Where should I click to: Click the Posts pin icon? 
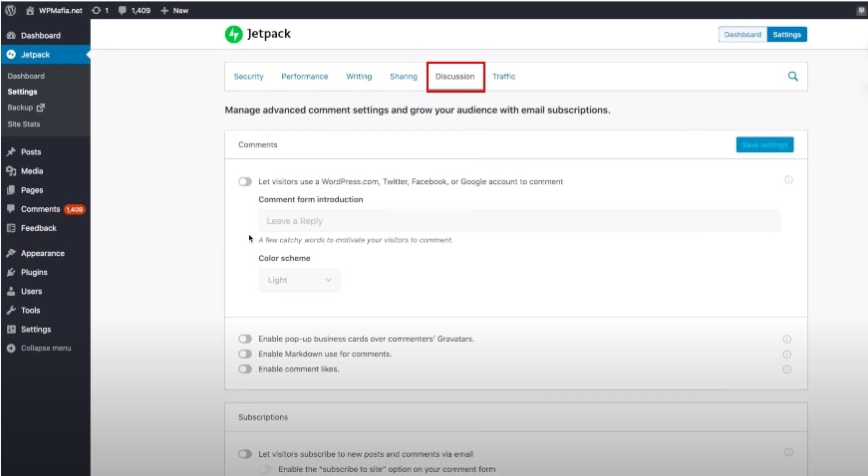click(x=11, y=151)
